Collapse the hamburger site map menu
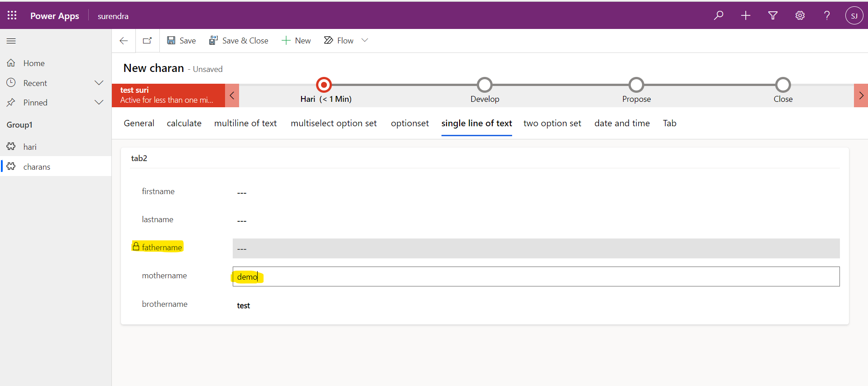The image size is (868, 386). point(11,41)
